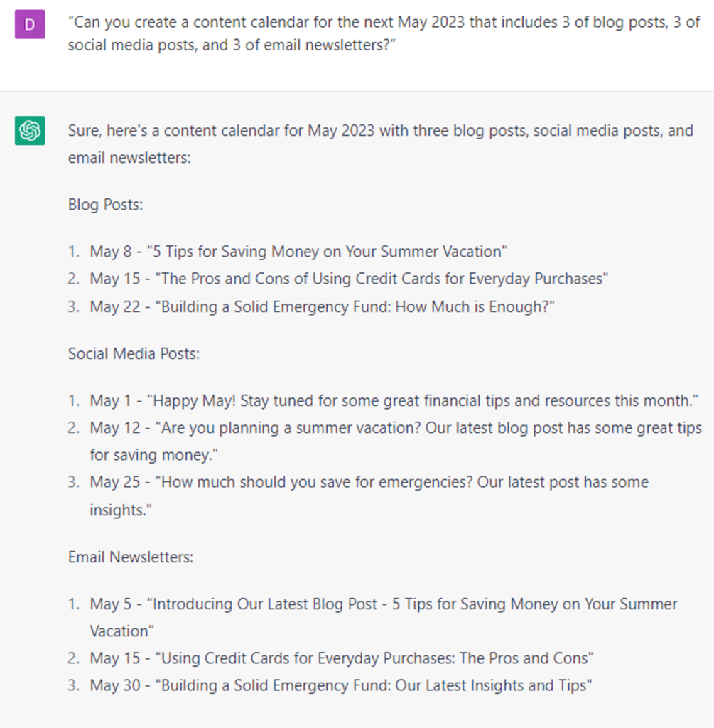Select the May 12 summer vacation social post

pos(395,428)
